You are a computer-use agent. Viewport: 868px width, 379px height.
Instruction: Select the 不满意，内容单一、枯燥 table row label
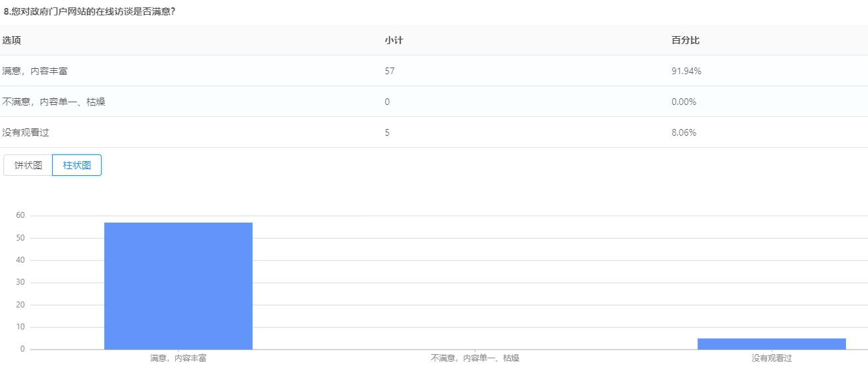(x=53, y=102)
